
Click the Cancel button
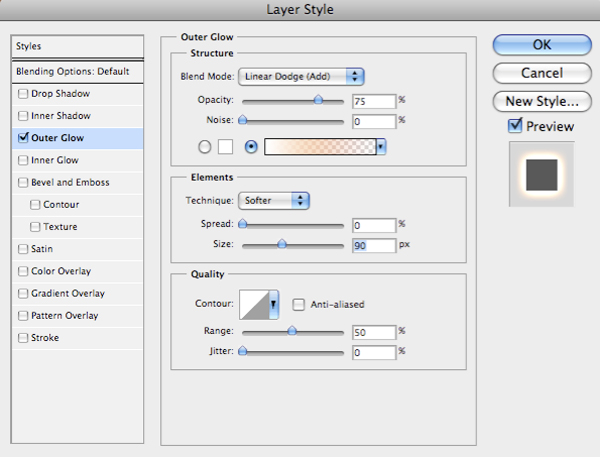[x=542, y=73]
